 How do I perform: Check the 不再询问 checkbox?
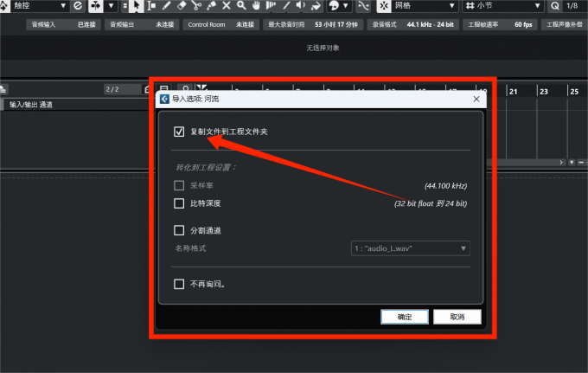click(179, 284)
